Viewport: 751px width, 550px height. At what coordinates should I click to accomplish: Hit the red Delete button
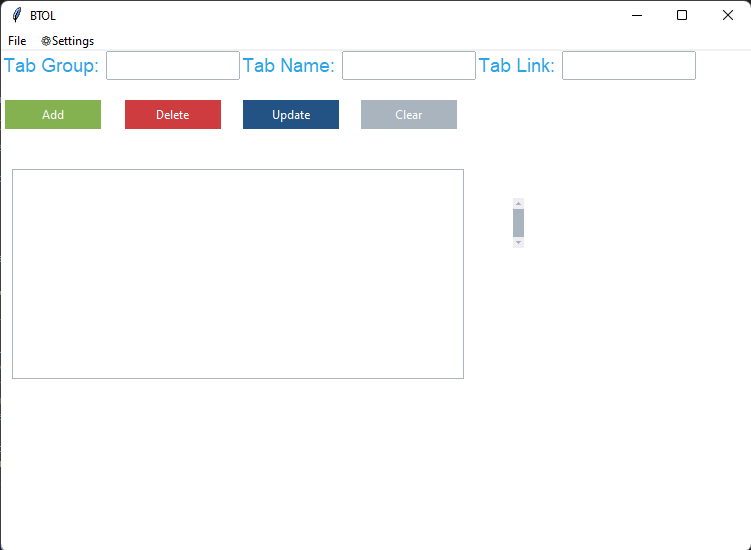[x=172, y=115]
